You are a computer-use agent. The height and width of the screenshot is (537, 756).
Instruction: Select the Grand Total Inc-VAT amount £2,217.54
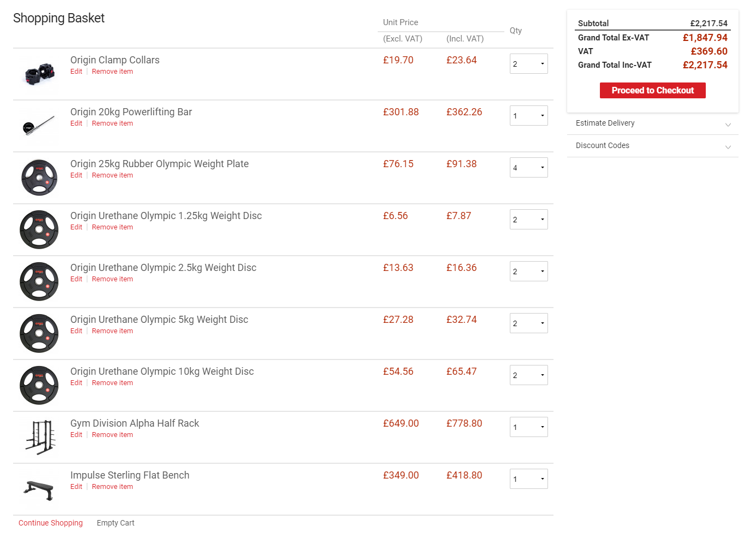(x=705, y=65)
